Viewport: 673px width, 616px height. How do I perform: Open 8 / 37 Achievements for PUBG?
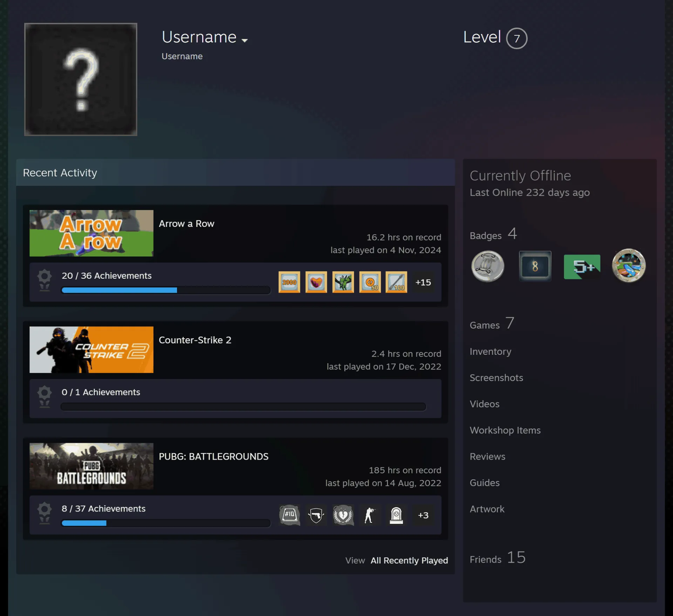[103, 508]
